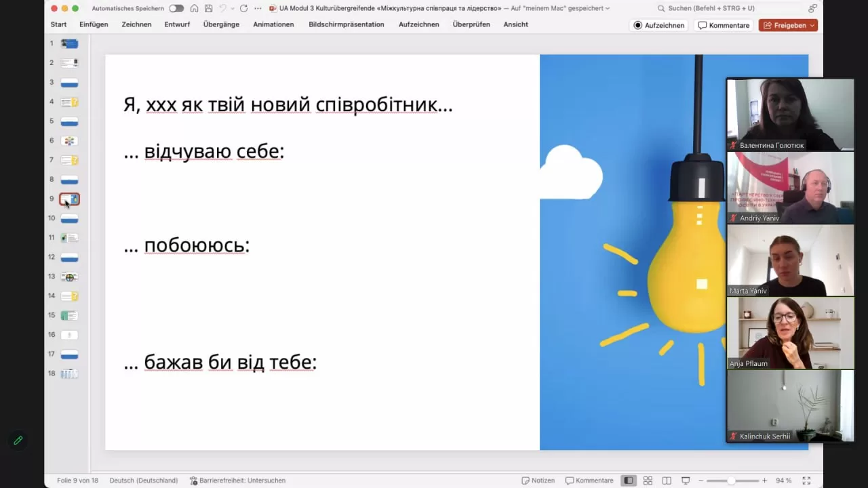The height and width of the screenshot is (488, 868).
Task: Toggle Notizen pane in status bar
Action: tap(538, 481)
